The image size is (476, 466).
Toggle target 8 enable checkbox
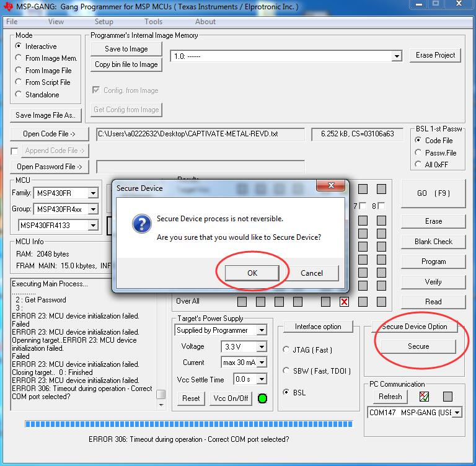click(381, 206)
